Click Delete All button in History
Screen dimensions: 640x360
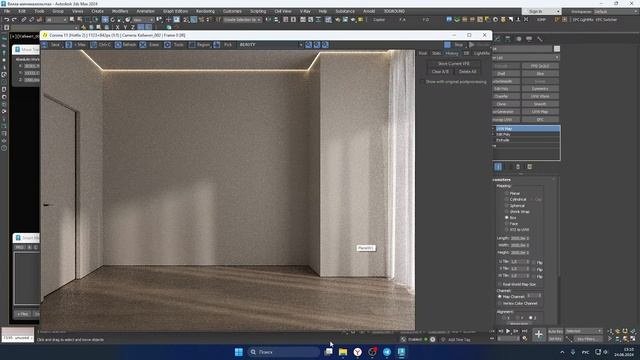tap(467, 71)
